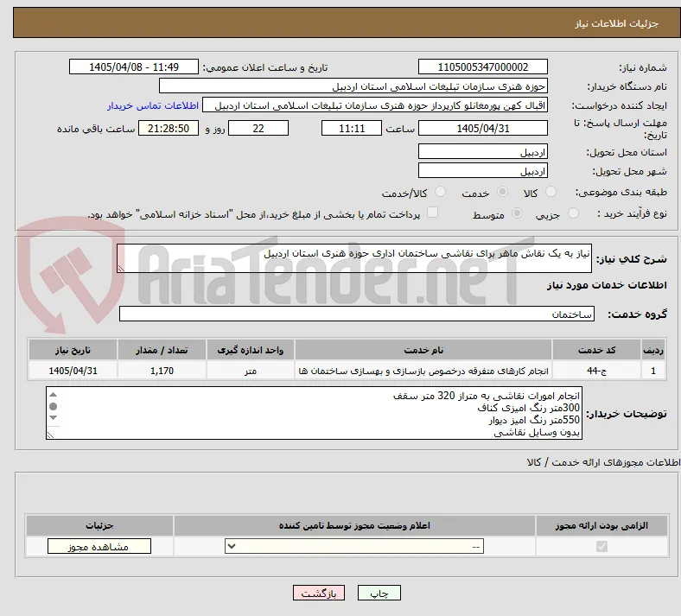The width and height of the screenshot is (681, 616).
Task: Click the تاریخ نیاز column header
Action: coord(73,350)
